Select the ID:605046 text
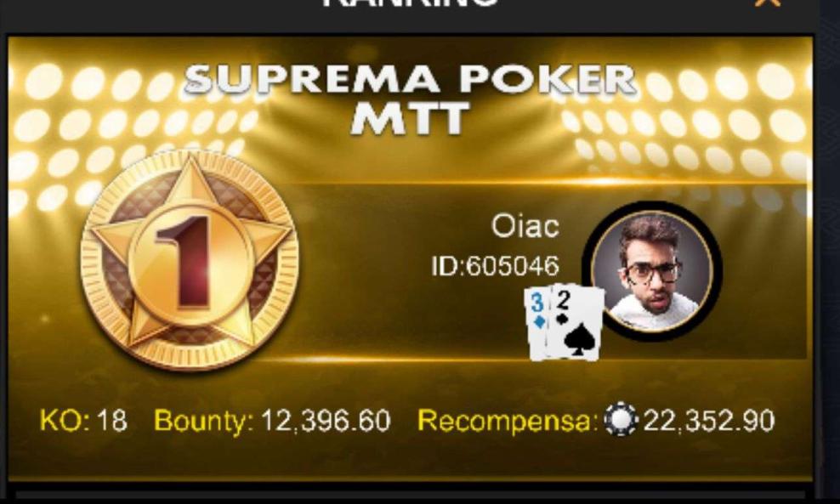Image resolution: width=840 pixels, height=504 pixels. 495,266
